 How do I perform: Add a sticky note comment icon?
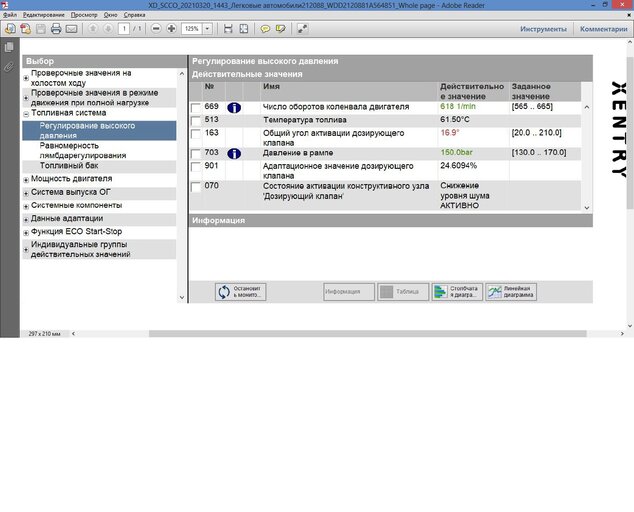(x=265, y=29)
